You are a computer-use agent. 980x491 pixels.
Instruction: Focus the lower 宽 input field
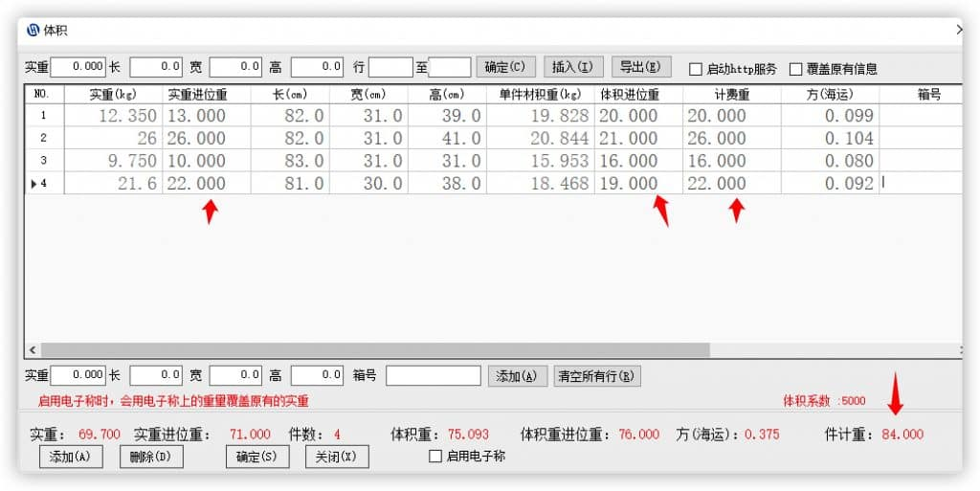coord(235,375)
